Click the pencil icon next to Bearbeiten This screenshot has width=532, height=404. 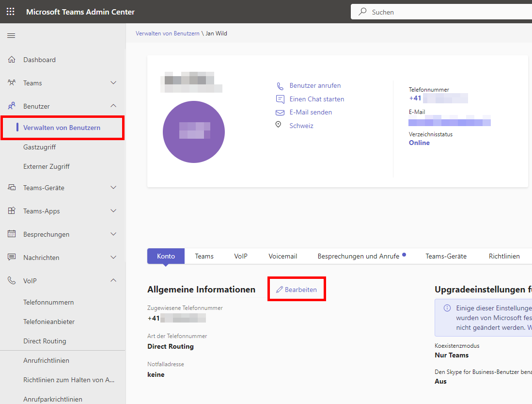tap(279, 290)
